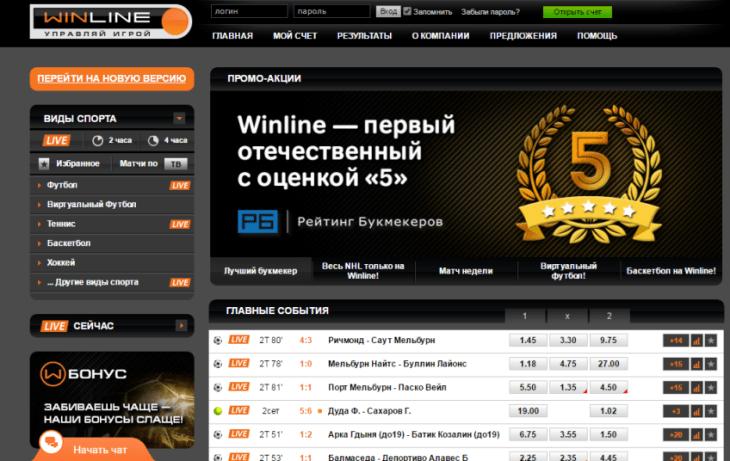This screenshot has width=730, height=461.
Task: Select the Матч недели promo tab
Action: 466,271
